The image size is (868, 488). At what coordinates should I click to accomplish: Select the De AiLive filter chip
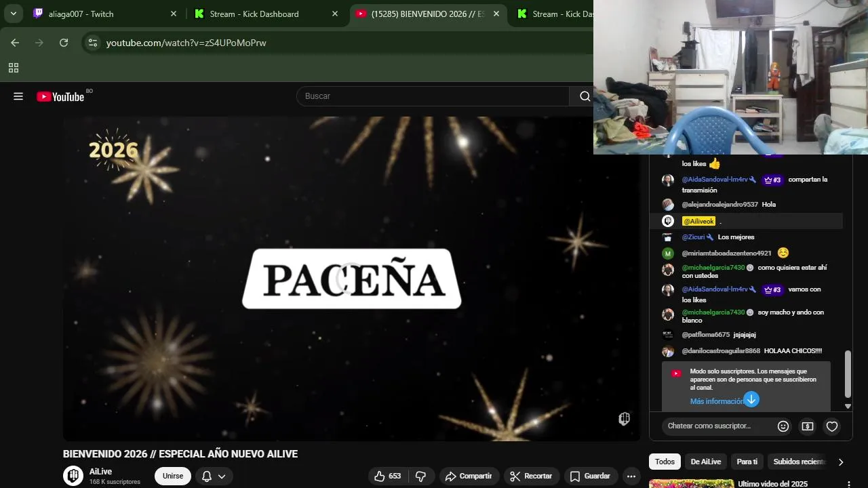click(705, 462)
